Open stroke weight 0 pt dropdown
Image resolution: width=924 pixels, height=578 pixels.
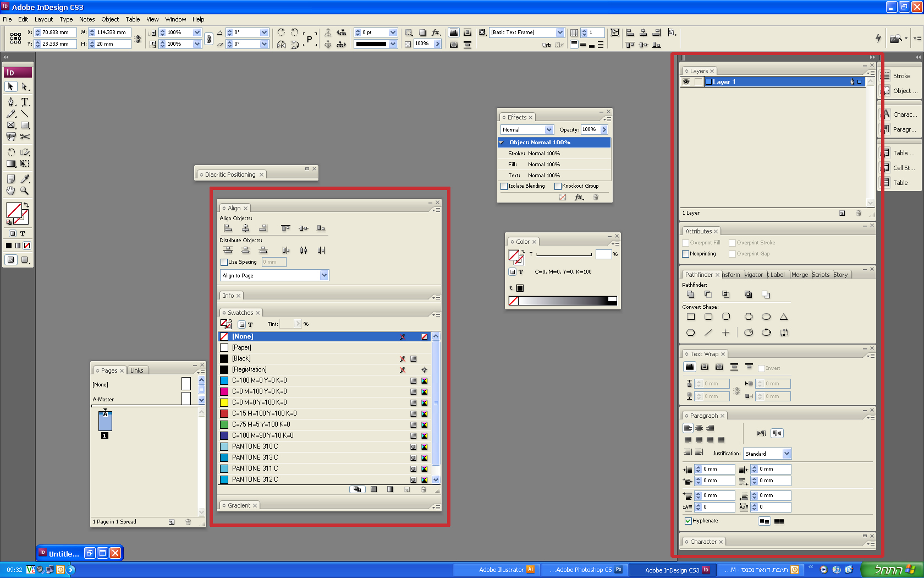coord(393,32)
